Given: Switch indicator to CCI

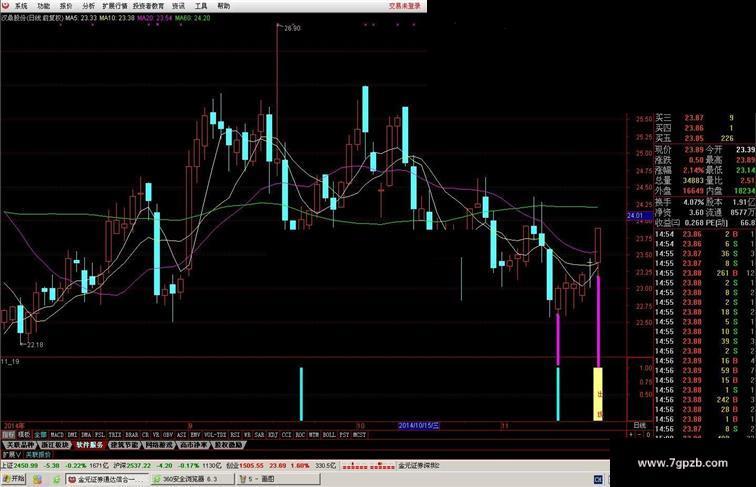Looking at the screenshot, I should (286, 434).
